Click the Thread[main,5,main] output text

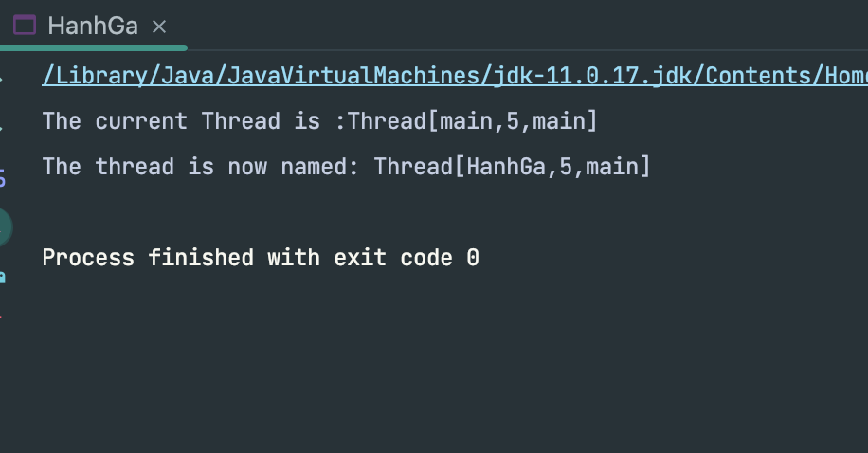[x=473, y=121]
